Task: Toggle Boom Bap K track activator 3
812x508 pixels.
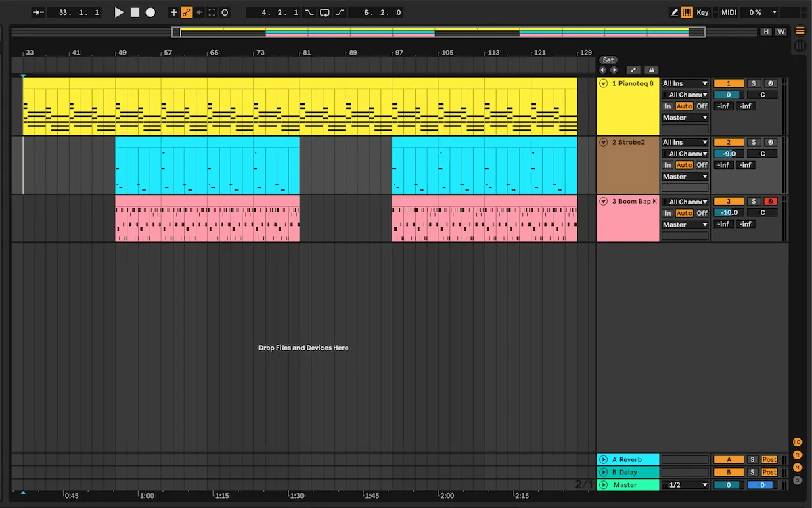Action: 729,202
